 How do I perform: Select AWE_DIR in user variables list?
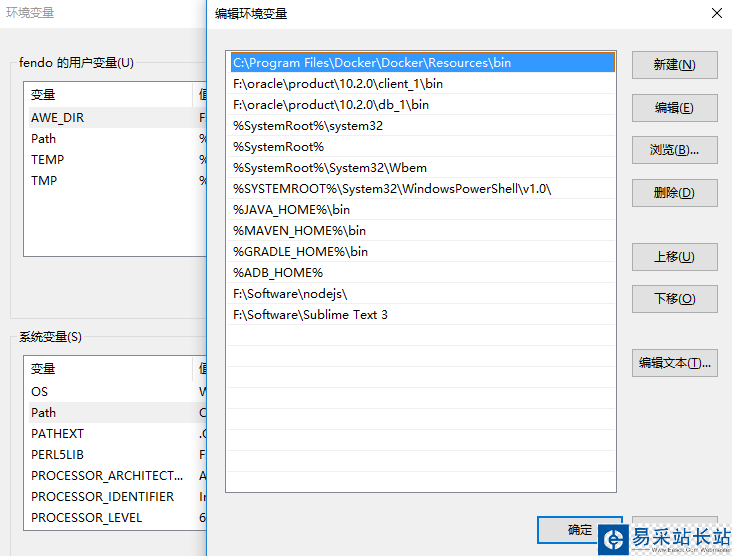tap(115, 118)
